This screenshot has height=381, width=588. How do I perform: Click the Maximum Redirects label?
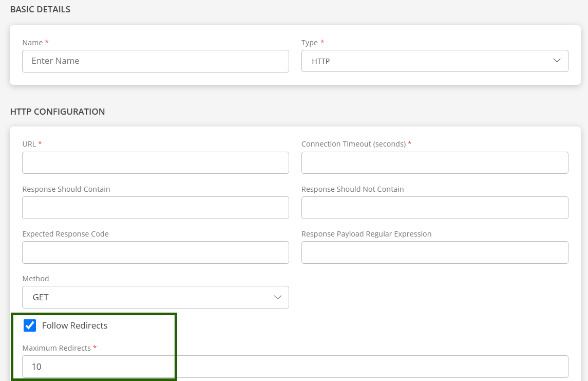click(56, 348)
